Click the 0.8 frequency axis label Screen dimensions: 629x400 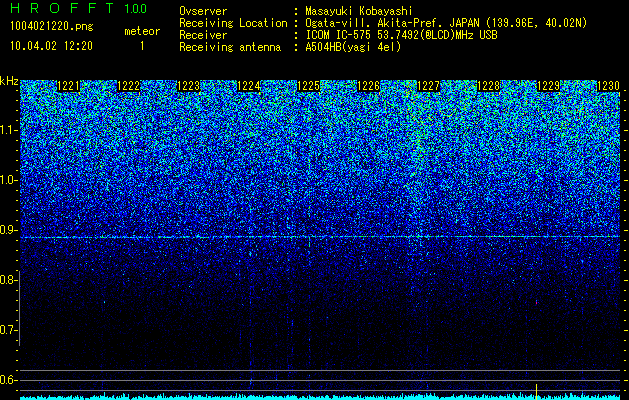(x=9, y=280)
